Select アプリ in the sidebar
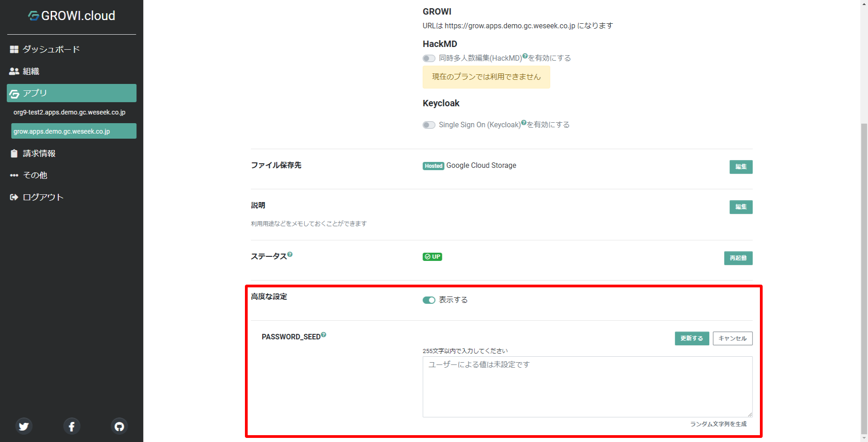868x442 pixels. [72, 93]
